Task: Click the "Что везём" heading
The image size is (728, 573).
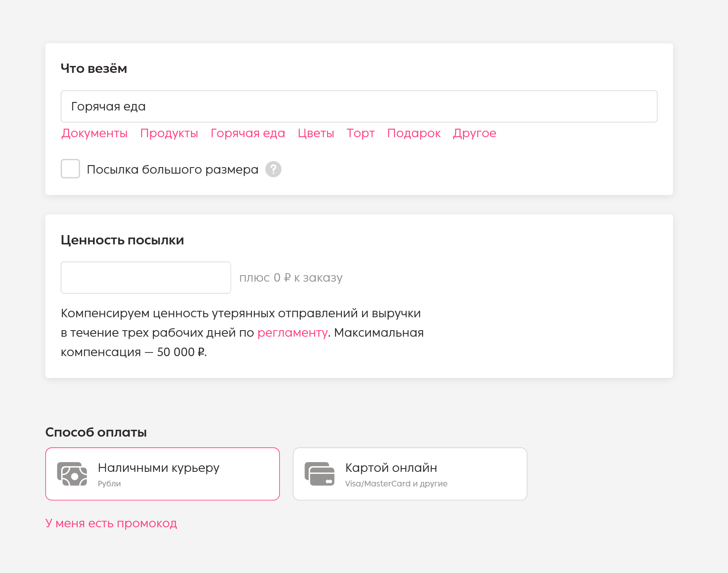Action: click(94, 68)
